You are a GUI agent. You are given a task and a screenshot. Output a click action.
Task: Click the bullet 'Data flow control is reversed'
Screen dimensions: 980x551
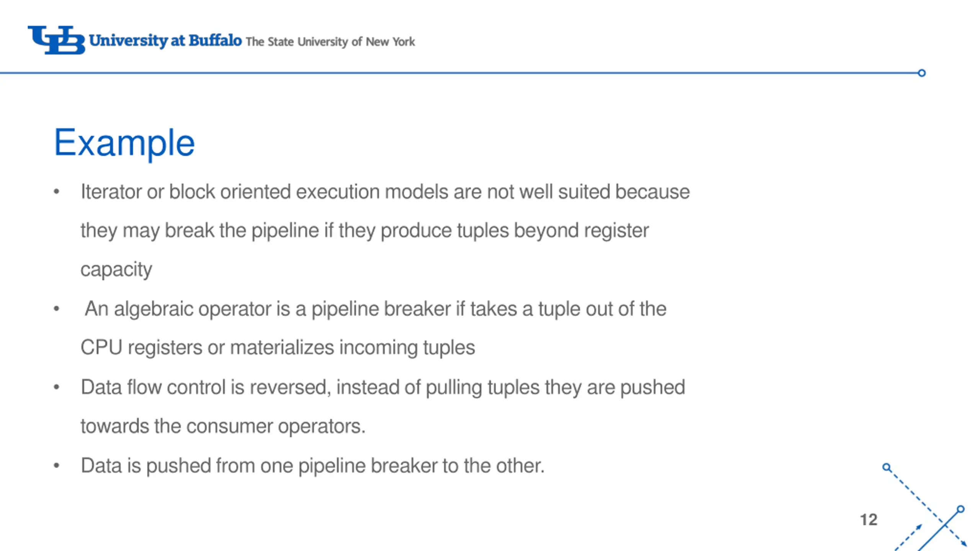(383, 406)
